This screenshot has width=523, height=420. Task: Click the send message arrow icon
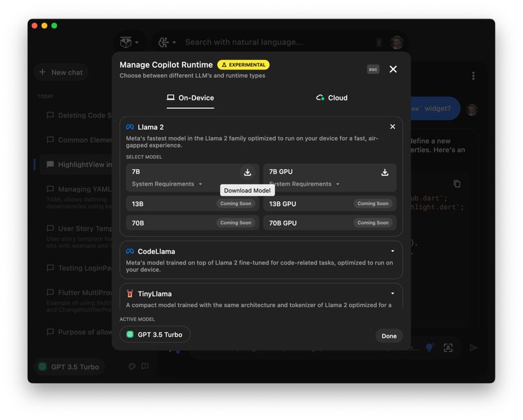click(473, 347)
